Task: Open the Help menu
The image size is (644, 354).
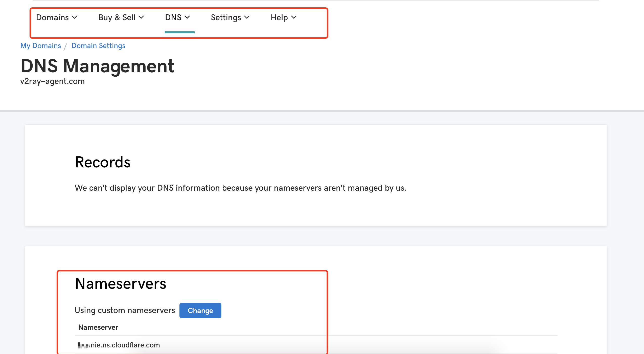Action: tap(279, 17)
